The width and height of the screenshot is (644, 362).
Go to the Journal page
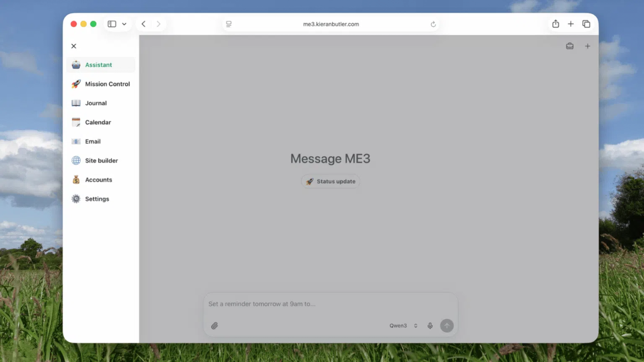pos(101,103)
